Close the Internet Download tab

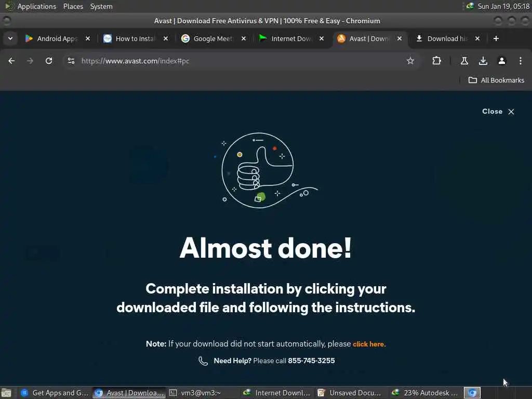point(321,38)
